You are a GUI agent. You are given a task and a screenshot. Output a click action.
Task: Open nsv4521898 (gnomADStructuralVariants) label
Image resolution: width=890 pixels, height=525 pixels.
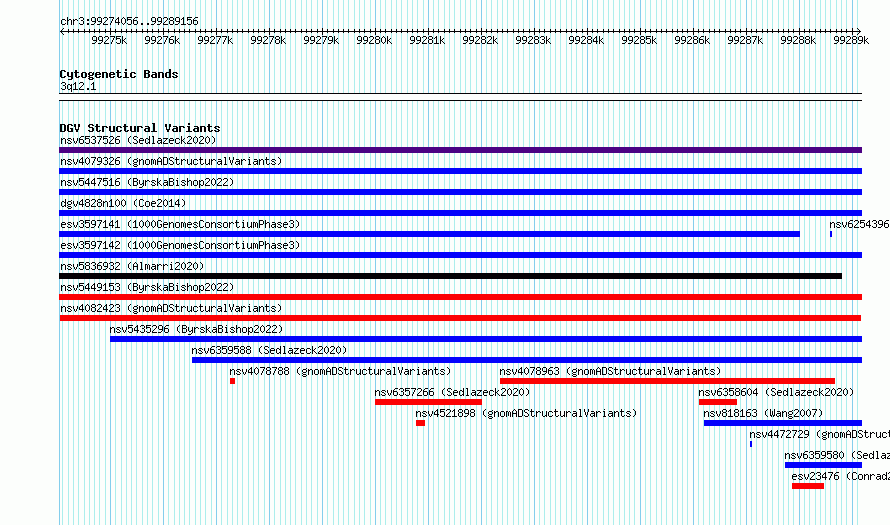coord(526,413)
